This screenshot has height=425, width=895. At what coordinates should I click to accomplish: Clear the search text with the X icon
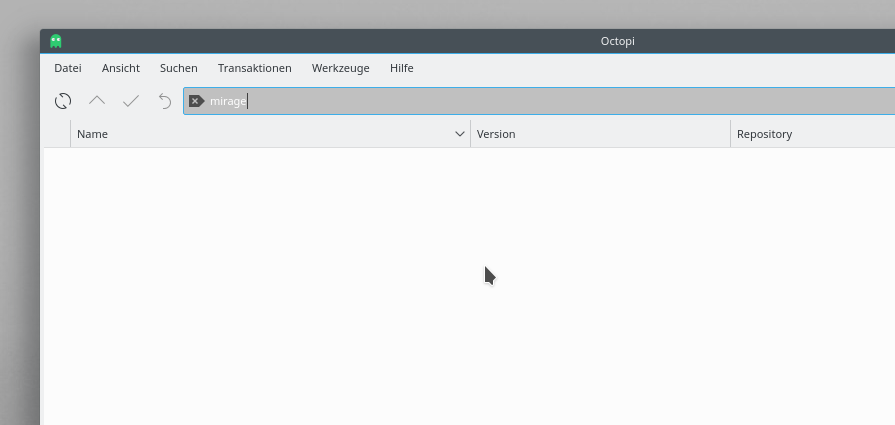[x=196, y=101]
